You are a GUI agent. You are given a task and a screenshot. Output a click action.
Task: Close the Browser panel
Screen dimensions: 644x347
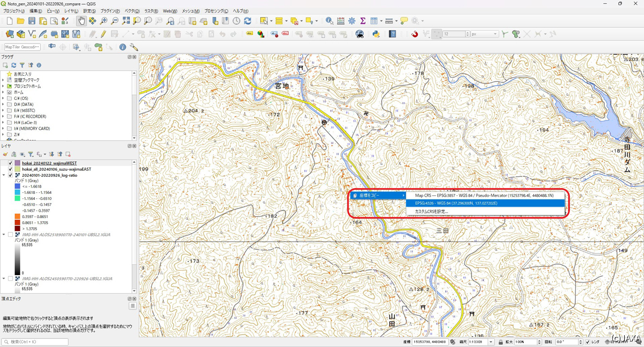click(x=135, y=57)
